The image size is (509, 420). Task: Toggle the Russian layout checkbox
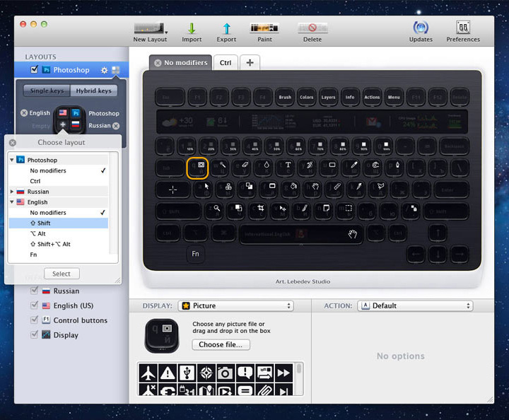(x=34, y=291)
